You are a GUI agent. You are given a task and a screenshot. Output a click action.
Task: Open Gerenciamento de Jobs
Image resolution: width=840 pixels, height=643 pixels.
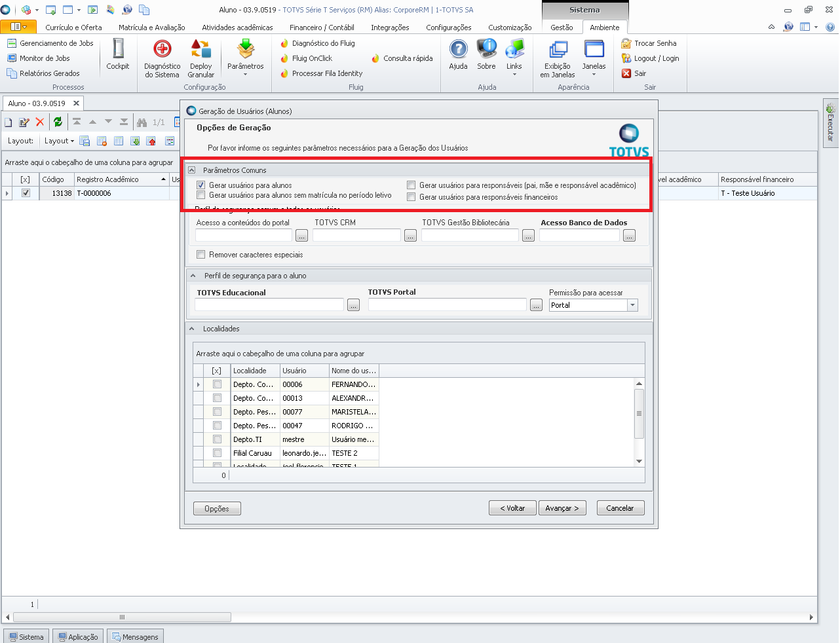[x=50, y=43]
